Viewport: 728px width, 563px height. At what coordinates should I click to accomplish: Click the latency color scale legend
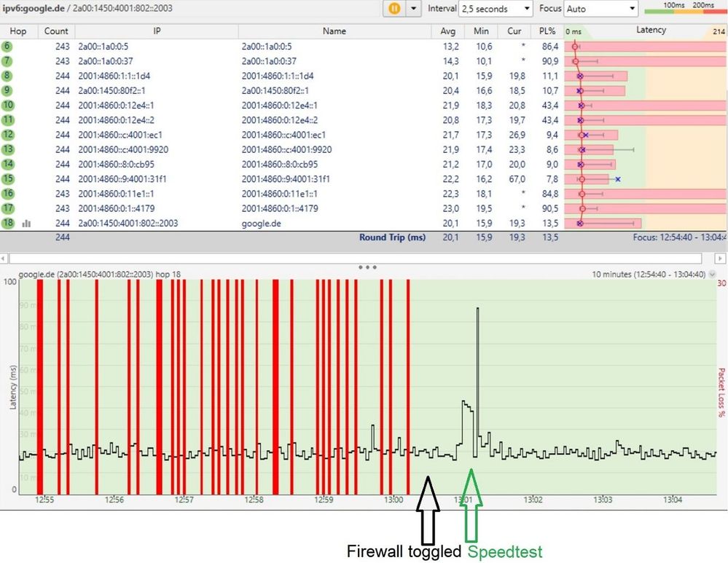coord(686,7)
